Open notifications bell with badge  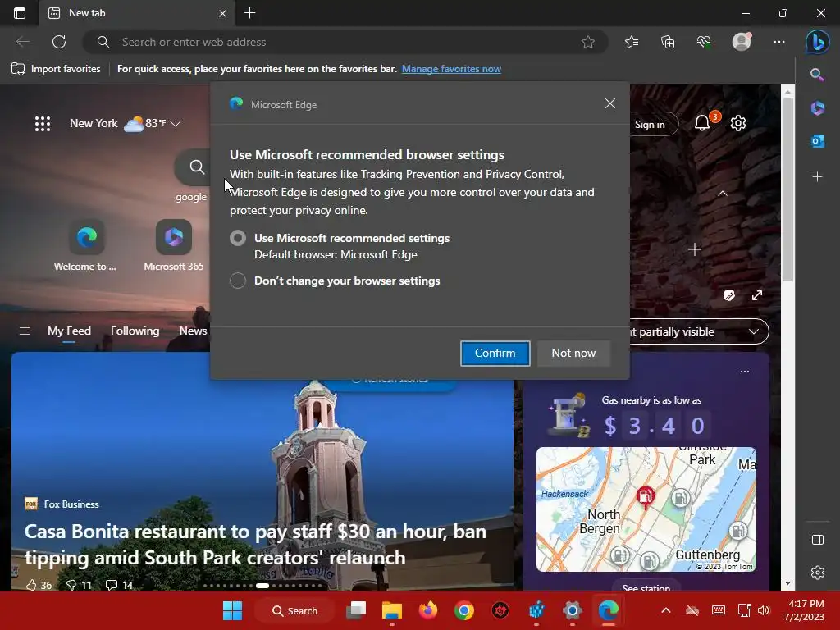702,123
